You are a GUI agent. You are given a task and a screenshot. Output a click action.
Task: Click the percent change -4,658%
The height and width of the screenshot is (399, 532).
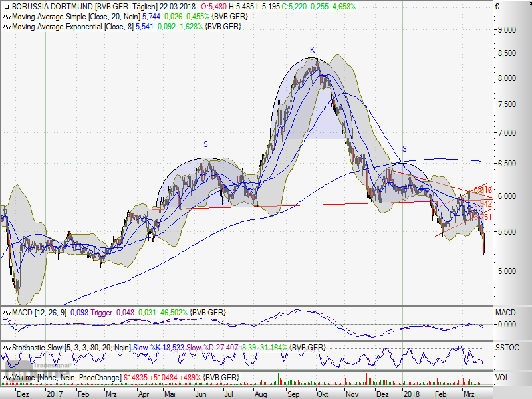click(x=343, y=7)
